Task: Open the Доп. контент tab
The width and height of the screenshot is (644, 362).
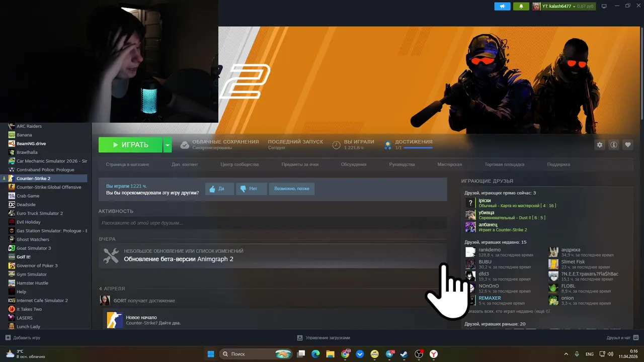Action: click(185, 164)
